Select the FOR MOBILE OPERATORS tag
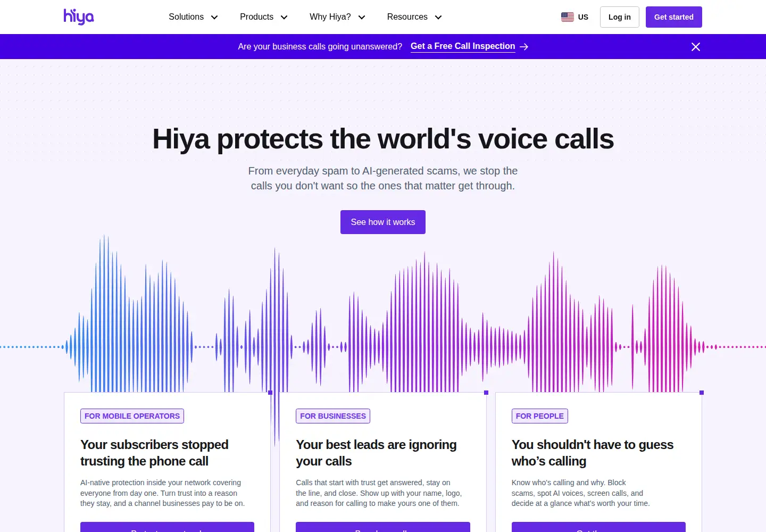Image resolution: width=766 pixels, height=532 pixels. point(132,416)
